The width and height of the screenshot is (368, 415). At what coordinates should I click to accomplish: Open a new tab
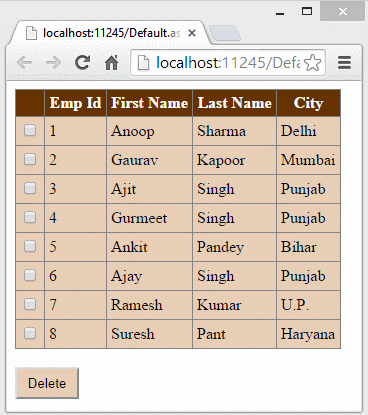tap(225, 33)
